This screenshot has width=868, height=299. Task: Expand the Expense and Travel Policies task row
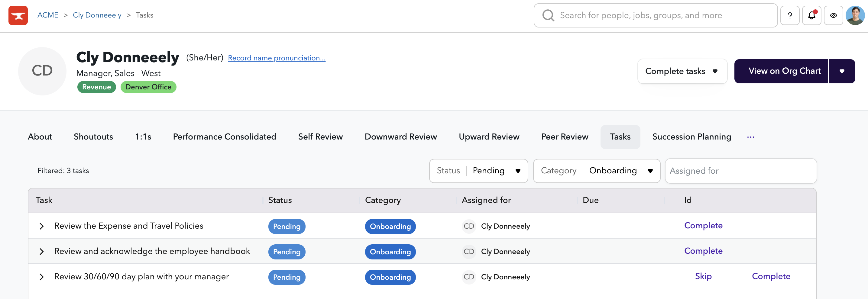pyautogui.click(x=41, y=226)
